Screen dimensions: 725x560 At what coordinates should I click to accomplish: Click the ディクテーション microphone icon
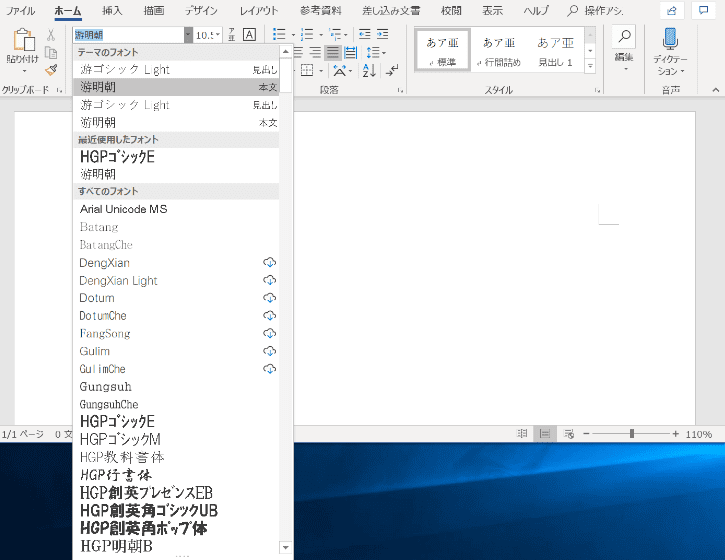670,39
